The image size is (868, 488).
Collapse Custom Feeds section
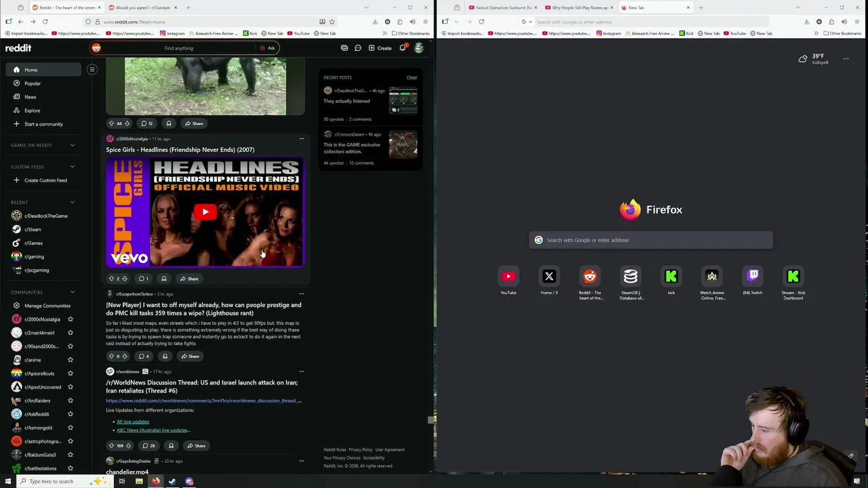click(x=73, y=167)
